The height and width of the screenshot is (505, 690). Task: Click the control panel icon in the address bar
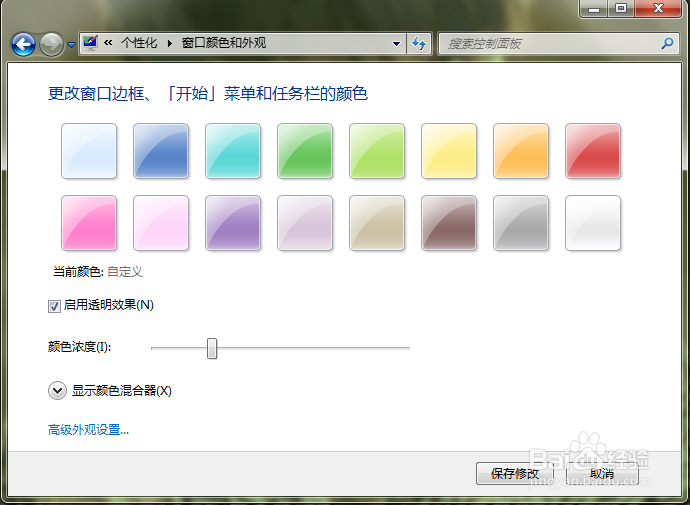point(91,43)
